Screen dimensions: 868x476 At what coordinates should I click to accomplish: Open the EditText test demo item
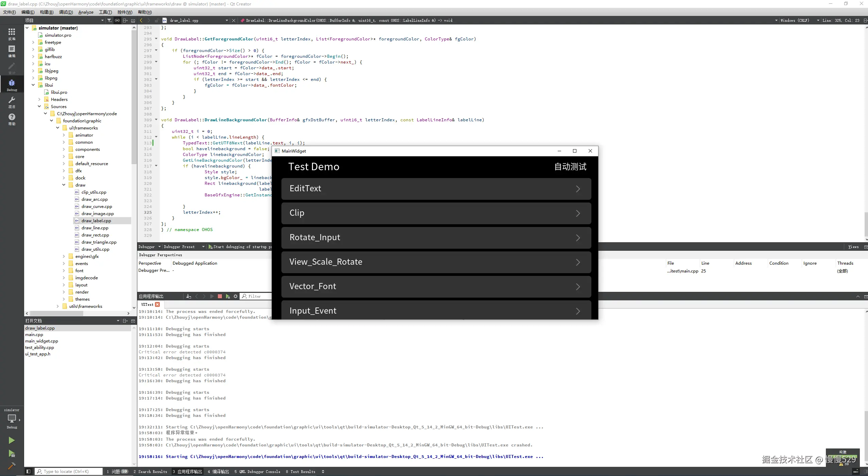pos(436,189)
